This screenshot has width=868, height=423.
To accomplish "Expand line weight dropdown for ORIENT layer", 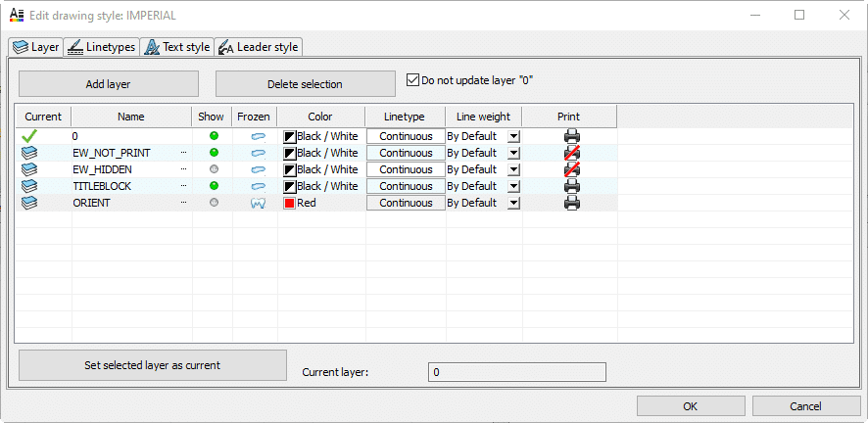I will pos(513,203).
